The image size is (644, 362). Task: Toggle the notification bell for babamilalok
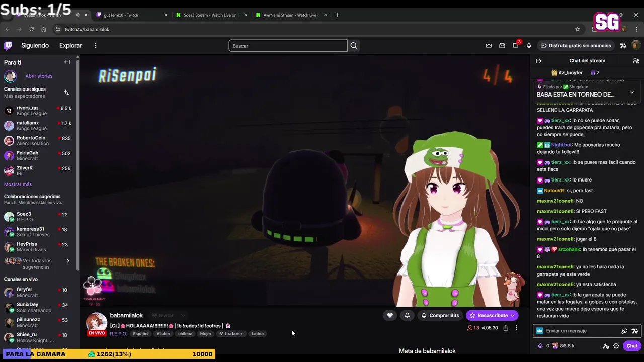pos(407,315)
